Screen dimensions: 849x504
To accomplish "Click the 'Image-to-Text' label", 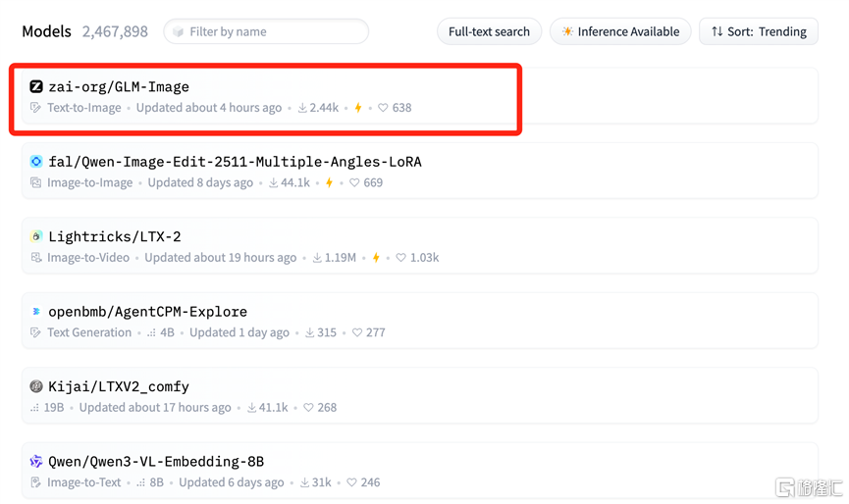I will [x=84, y=482].
